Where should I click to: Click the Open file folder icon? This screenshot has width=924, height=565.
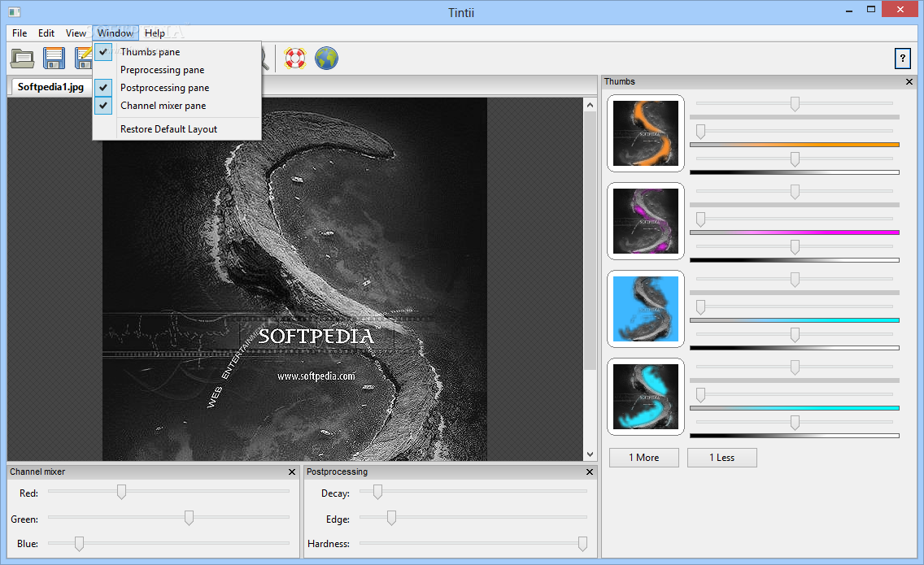click(23, 59)
